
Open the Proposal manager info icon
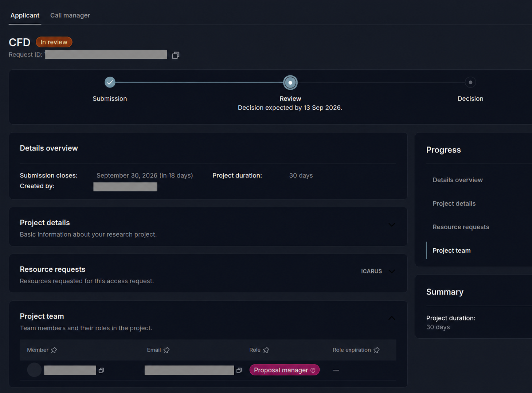pyautogui.click(x=313, y=370)
